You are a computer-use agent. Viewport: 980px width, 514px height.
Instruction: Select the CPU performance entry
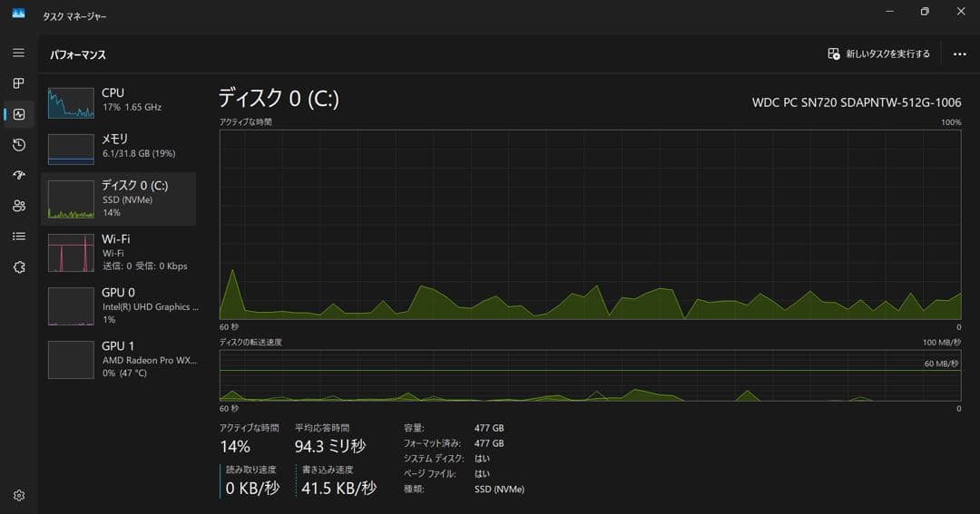click(x=118, y=102)
